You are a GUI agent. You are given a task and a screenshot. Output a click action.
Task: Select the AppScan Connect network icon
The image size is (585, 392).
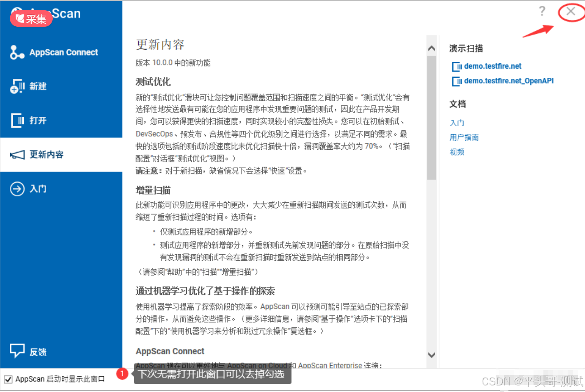(x=16, y=52)
